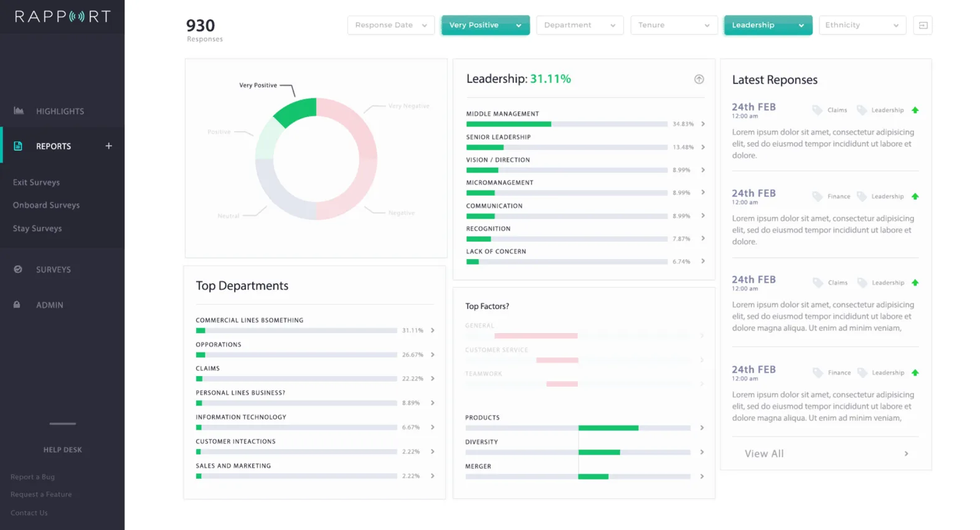Open the Response Date dropdown
This screenshot has height=530, width=980.
[x=391, y=25]
